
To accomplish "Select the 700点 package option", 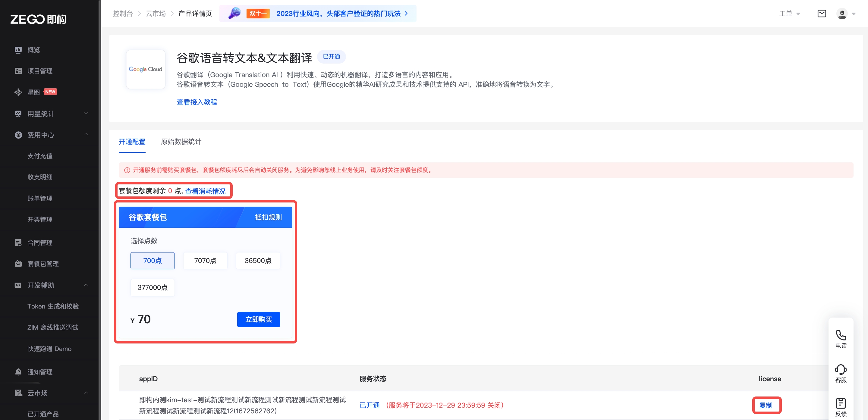I will point(153,261).
